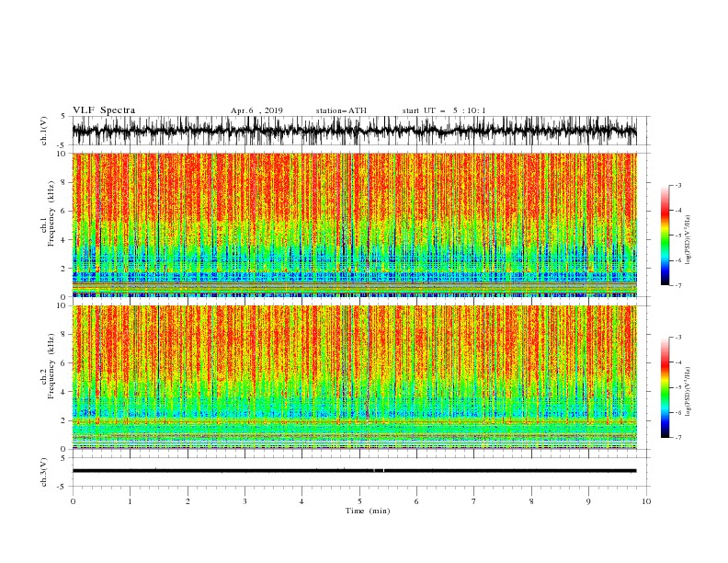Click the "-5" tick on ch.1 colorbar
Screen dimensions: 728x563
pos(677,236)
